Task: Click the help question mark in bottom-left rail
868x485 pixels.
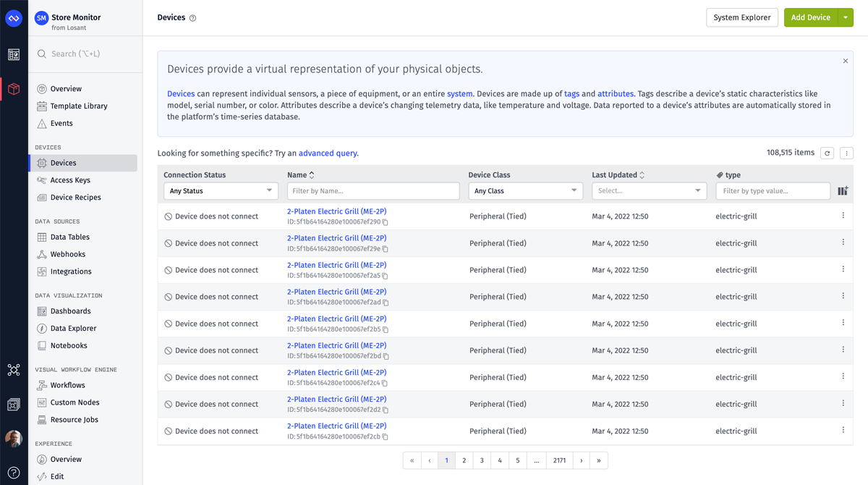Action: (14, 473)
